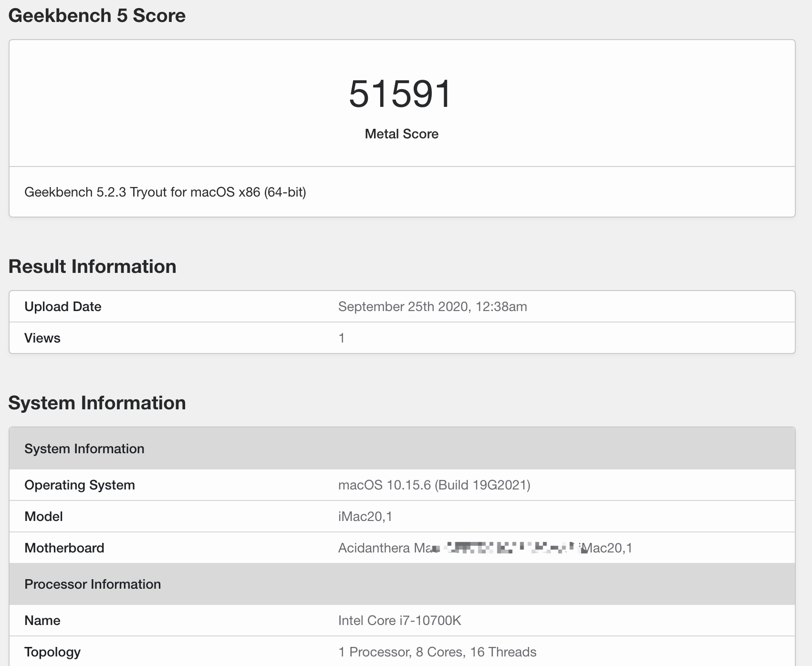Click the Topology label

(x=52, y=652)
